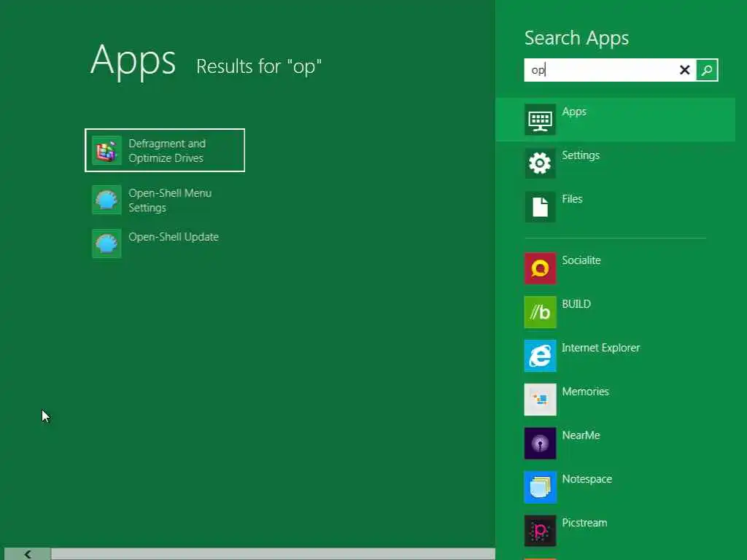
Task: Select the 'Socialite' label
Action: (581, 260)
